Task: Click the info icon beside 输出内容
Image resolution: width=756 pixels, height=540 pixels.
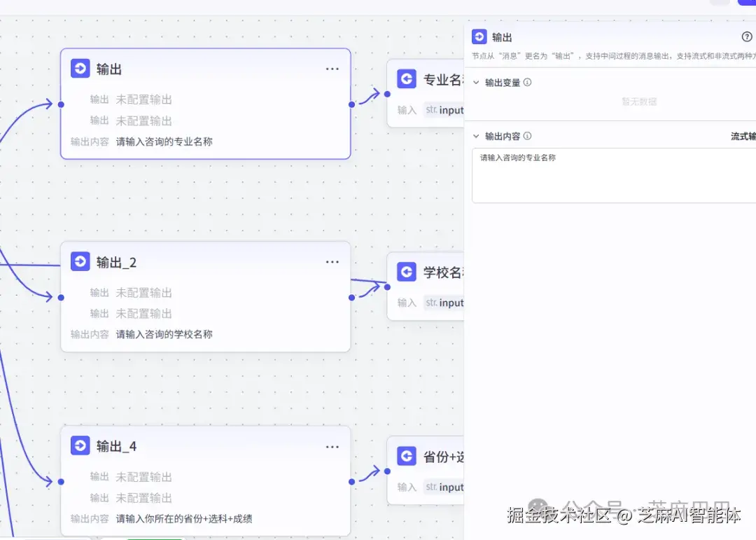Action: pyautogui.click(x=526, y=135)
